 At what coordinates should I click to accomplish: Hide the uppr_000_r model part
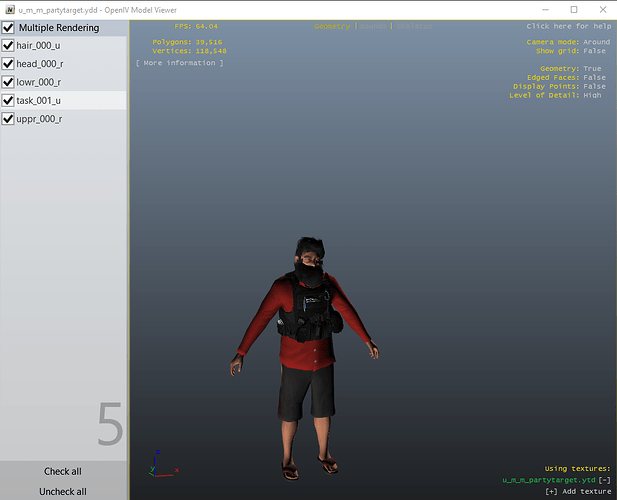point(9,119)
